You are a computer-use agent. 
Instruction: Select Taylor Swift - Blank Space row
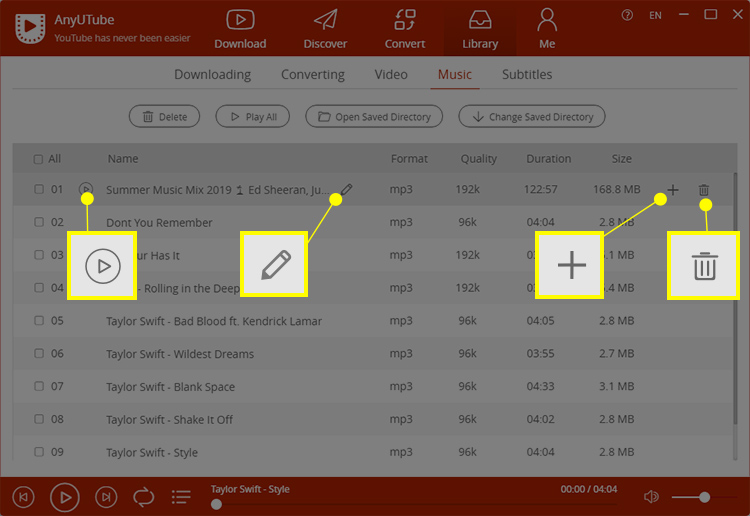[x=374, y=386]
